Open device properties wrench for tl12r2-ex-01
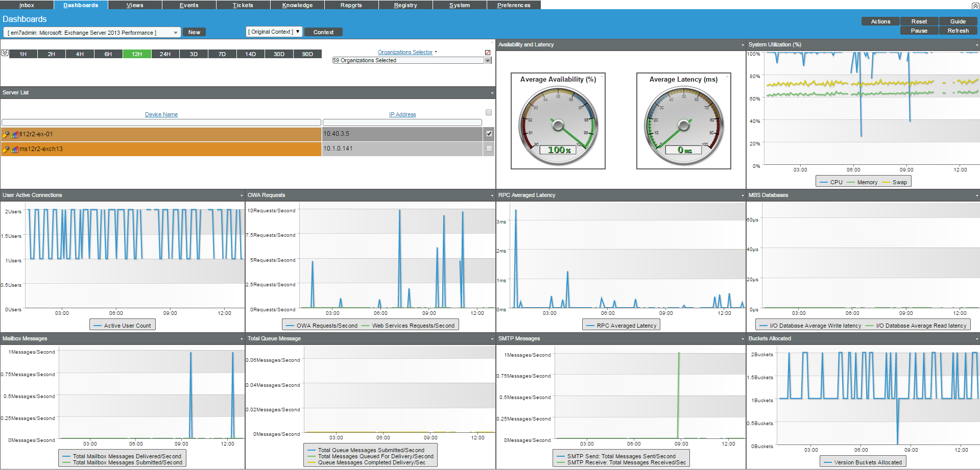The image size is (980, 470). coord(6,134)
